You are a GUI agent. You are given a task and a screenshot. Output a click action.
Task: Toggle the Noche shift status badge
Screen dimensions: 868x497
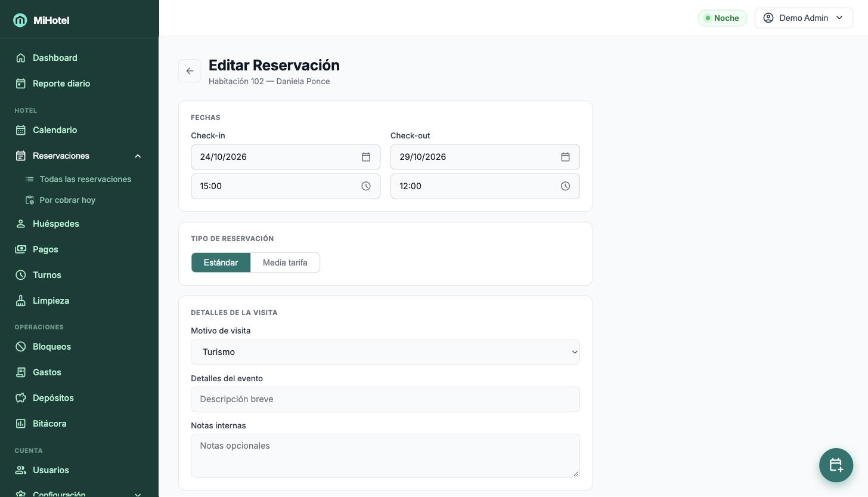coord(722,18)
